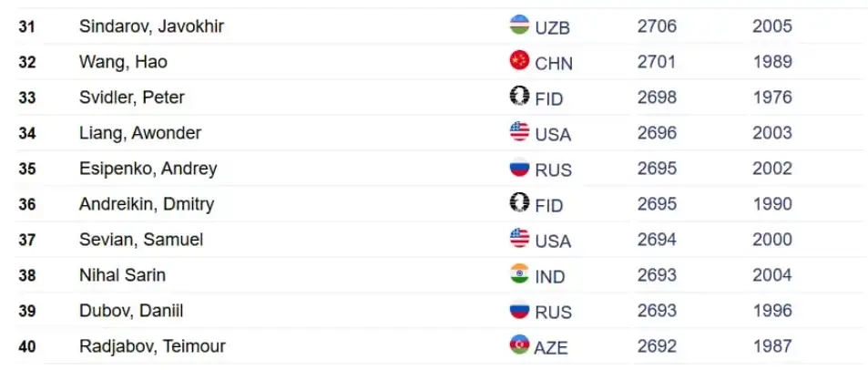Click birth year 1976 in Svidler's row
Image resolution: width=868 pixels, height=370 pixels.
(772, 98)
